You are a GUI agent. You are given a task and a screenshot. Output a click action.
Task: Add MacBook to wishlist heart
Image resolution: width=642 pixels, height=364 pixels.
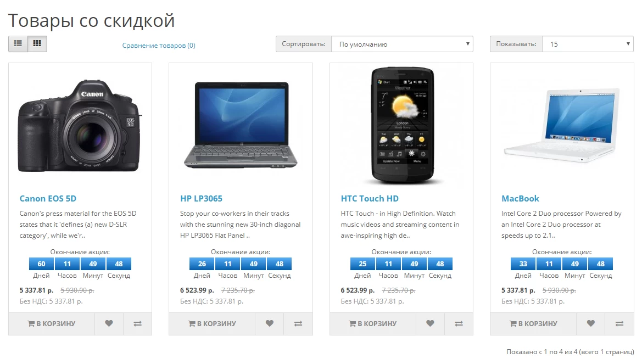590,323
